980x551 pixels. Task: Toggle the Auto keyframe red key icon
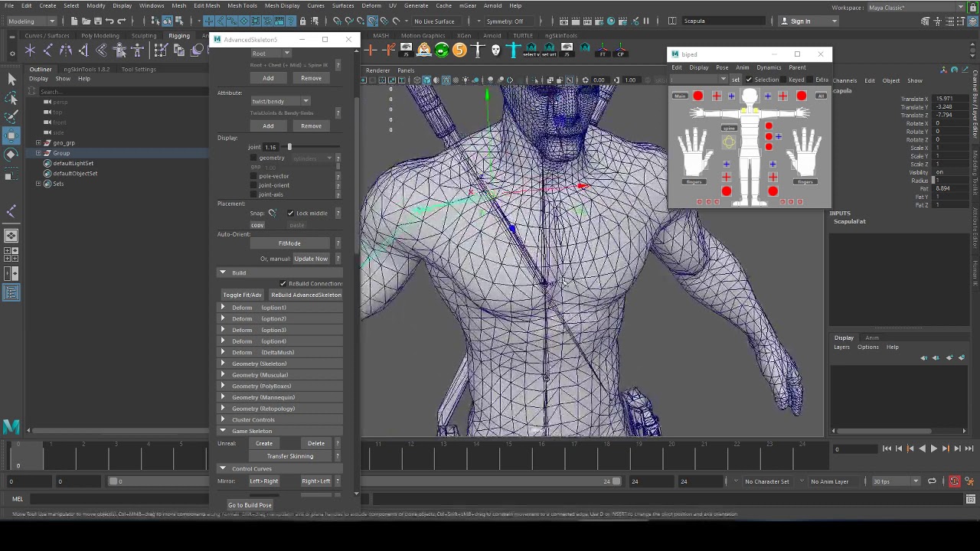[954, 481]
